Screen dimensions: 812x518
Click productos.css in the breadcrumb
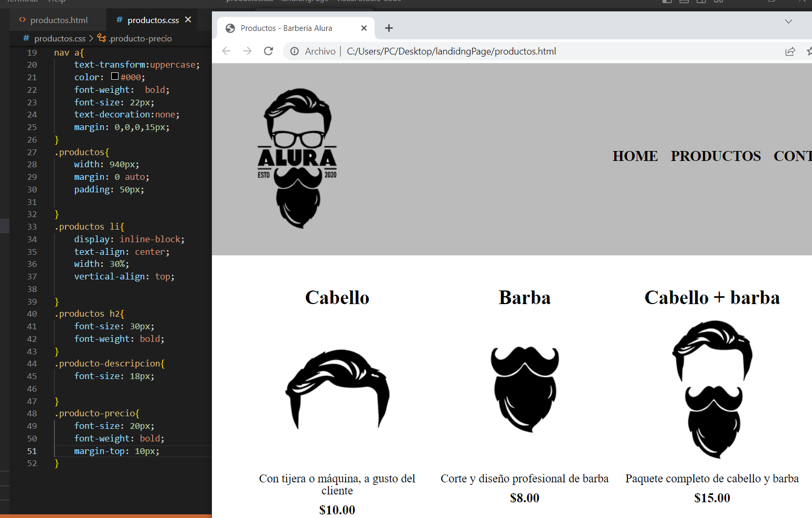pos(60,38)
